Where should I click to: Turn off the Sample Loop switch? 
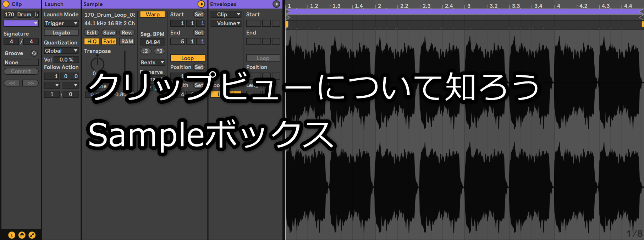click(x=187, y=58)
